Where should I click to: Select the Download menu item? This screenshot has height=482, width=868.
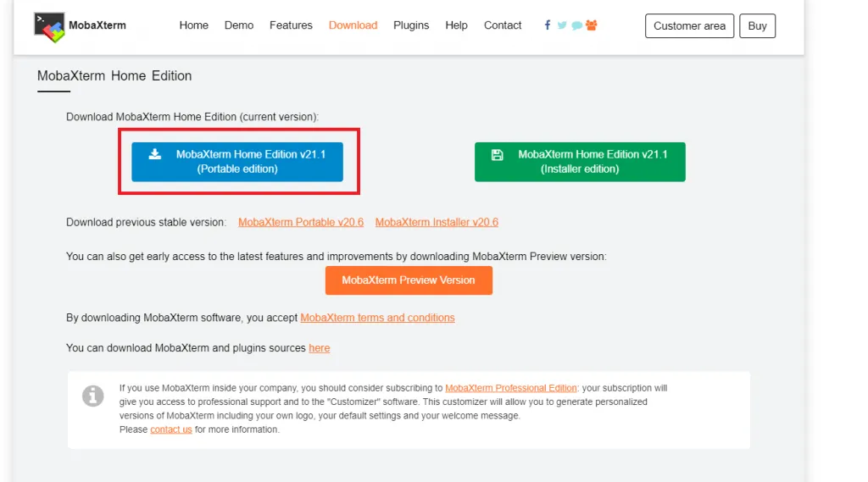coord(353,25)
